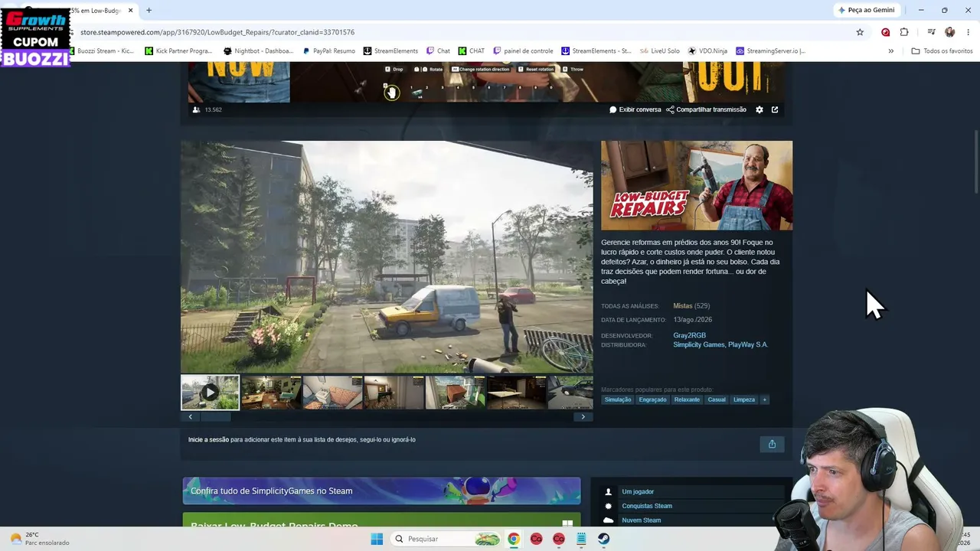Click the Windows taskbar Pesquisar search box

click(446, 539)
